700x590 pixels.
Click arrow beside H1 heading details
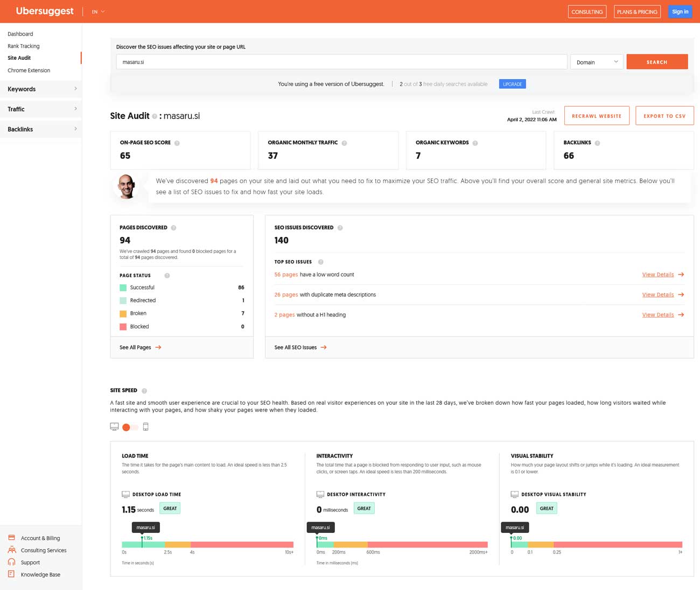[x=681, y=315]
